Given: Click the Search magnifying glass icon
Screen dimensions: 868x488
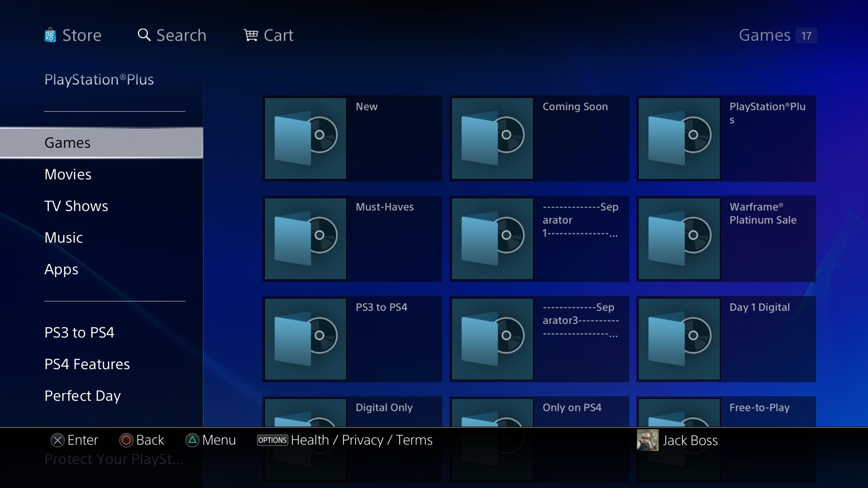Looking at the screenshot, I should click(x=144, y=35).
